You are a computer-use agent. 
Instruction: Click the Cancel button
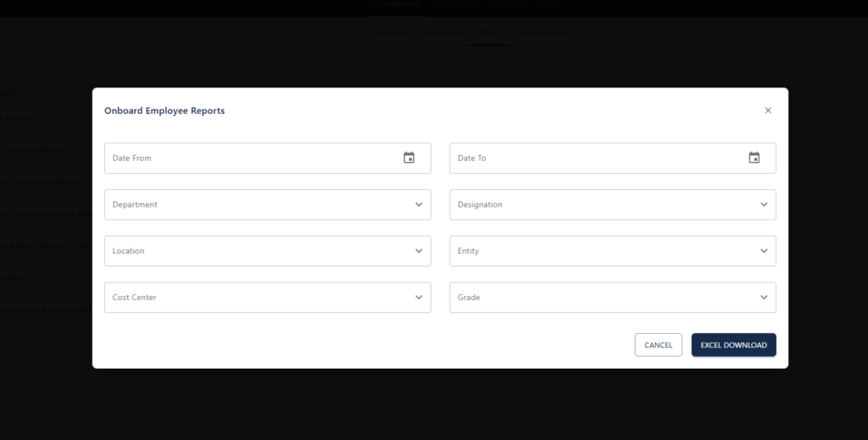[x=658, y=345]
